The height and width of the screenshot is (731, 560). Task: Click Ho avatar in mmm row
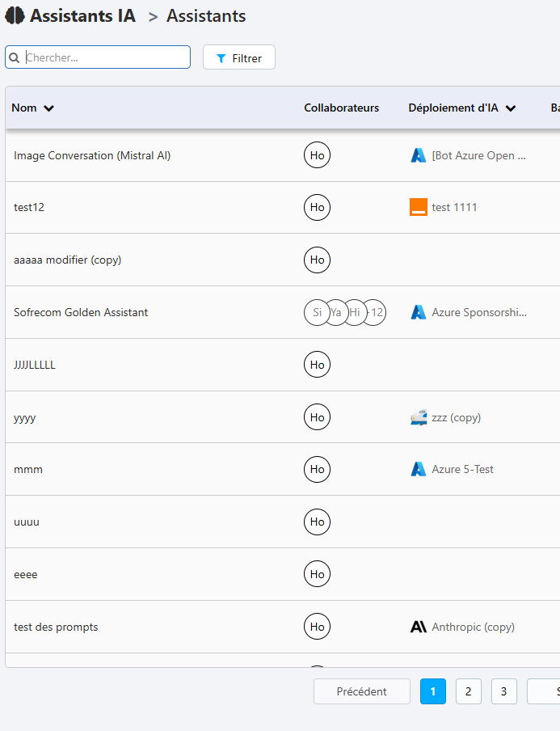318,469
